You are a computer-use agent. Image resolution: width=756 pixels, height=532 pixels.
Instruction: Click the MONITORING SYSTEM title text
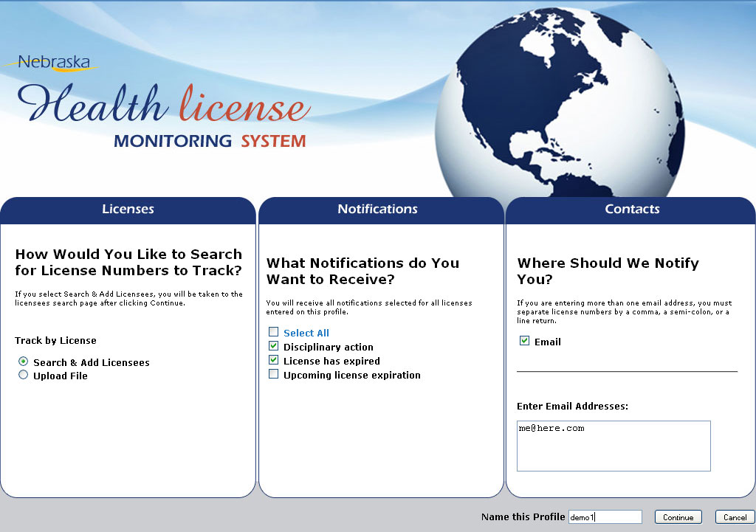(x=210, y=141)
